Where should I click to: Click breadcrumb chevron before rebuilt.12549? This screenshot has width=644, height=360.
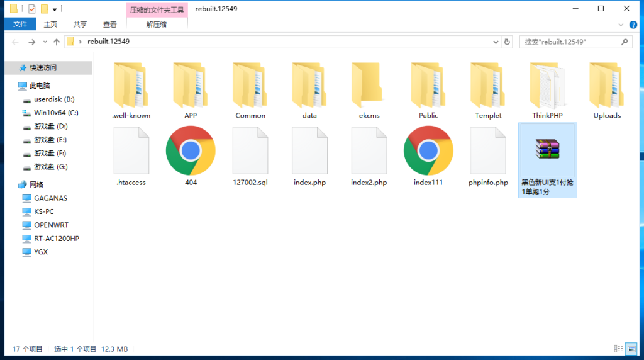point(80,42)
